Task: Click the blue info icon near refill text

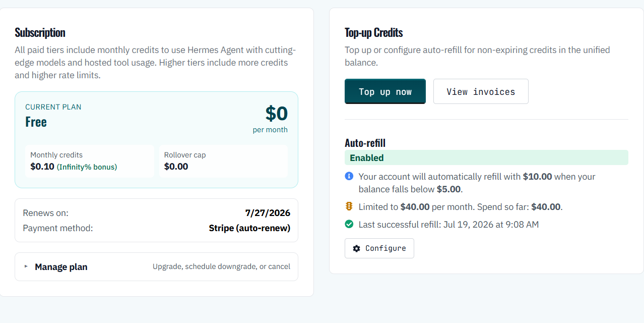Action: pos(349,176)
